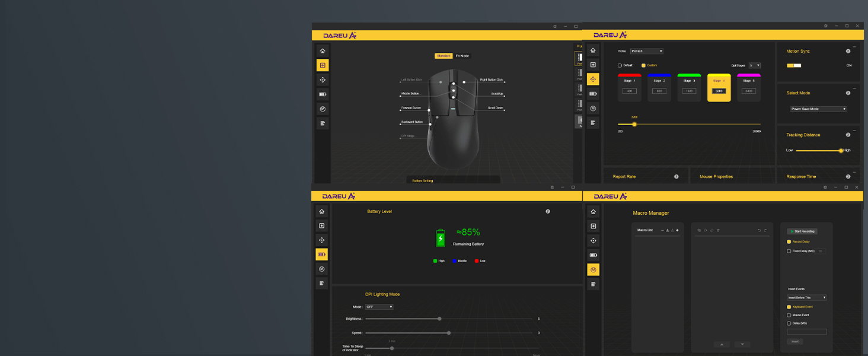Open the Insert Before This dropdown

tap(806, 297)
